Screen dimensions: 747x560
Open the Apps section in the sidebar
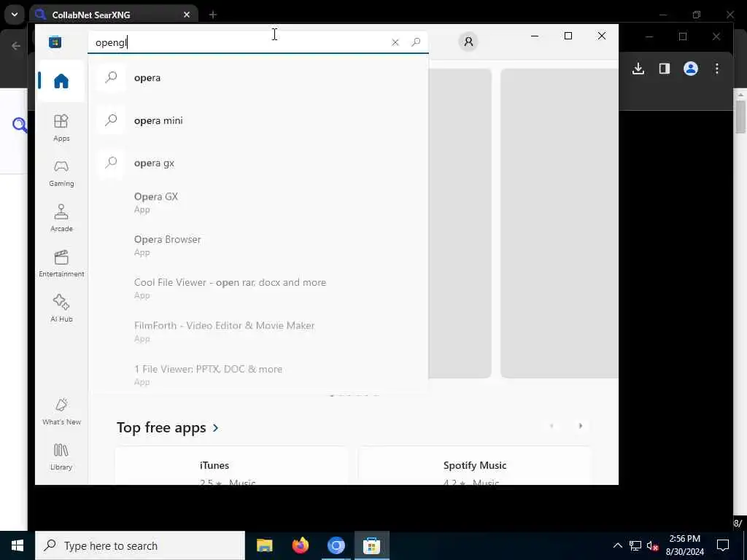(x=61, y=128)
